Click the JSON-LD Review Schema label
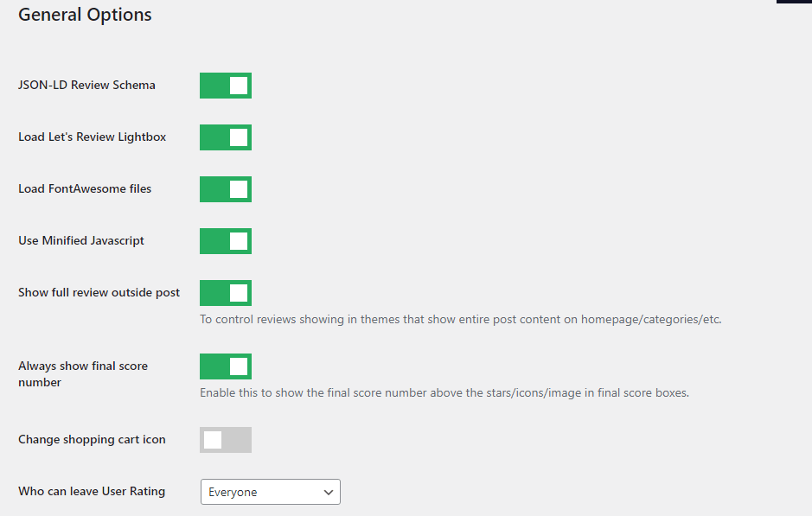The height and width of the screenshot is (516, 812). tap(87, 85)
